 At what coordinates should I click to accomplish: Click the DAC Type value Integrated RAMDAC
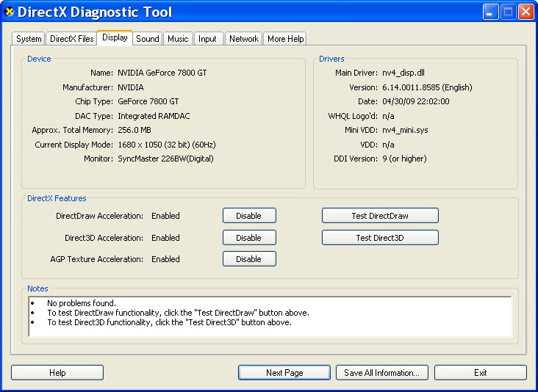154,116
